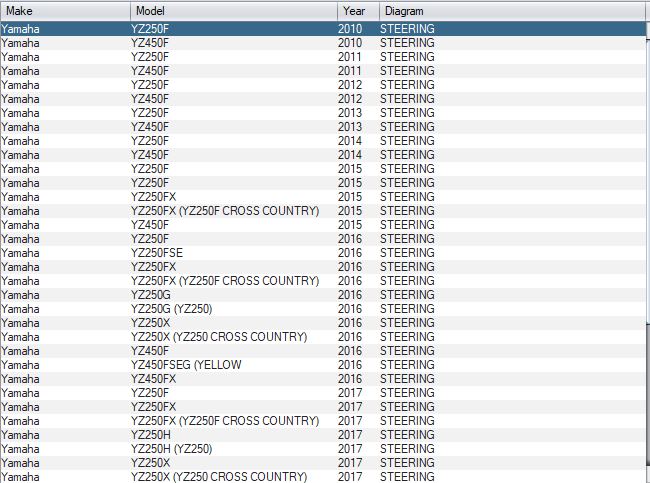Highlight 2017 YZ250FX (YZ250F CROSS COUNTRY) row
650x483 pixels.
(x=323, y=421)
